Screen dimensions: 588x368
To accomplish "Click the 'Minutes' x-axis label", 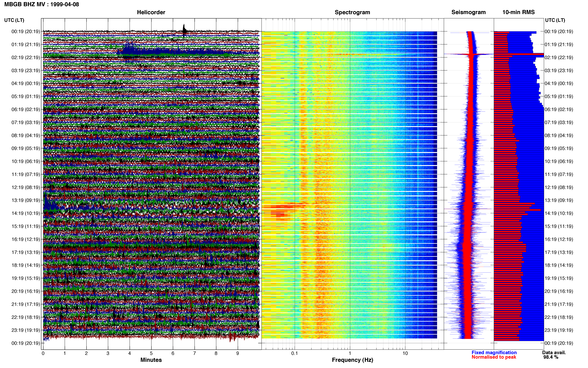I will [151, 360].
